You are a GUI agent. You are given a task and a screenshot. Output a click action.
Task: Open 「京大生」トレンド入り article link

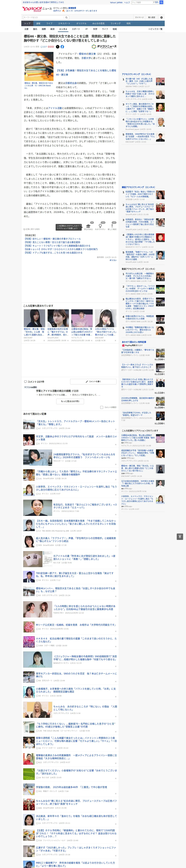75,423
